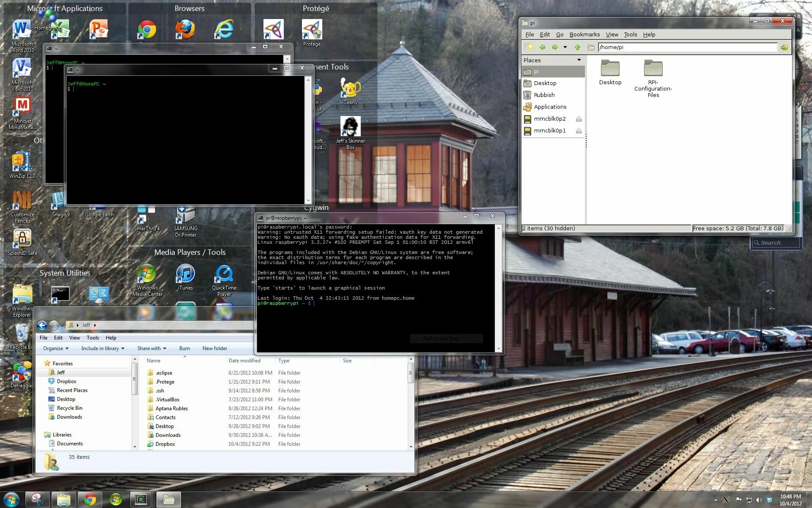Launch Mozilla Firefox from the Browsers group
The height and width of the screenshot is (508, 812).
185,30
